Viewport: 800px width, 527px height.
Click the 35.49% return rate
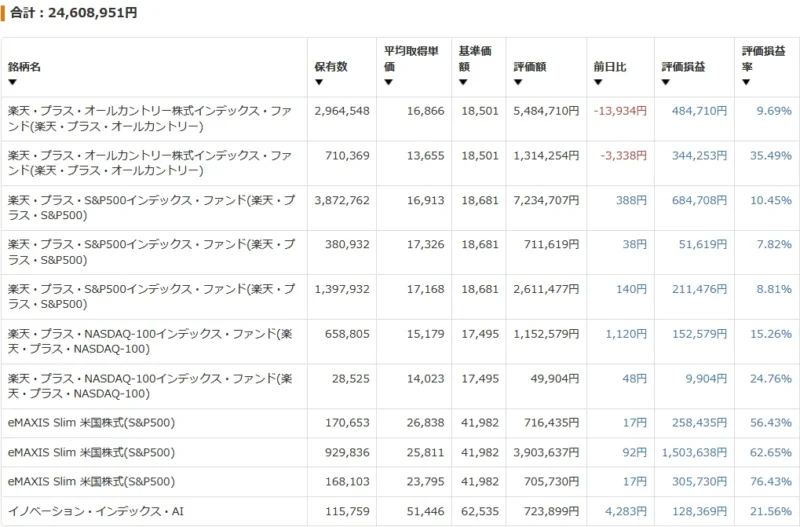point(771,156)
